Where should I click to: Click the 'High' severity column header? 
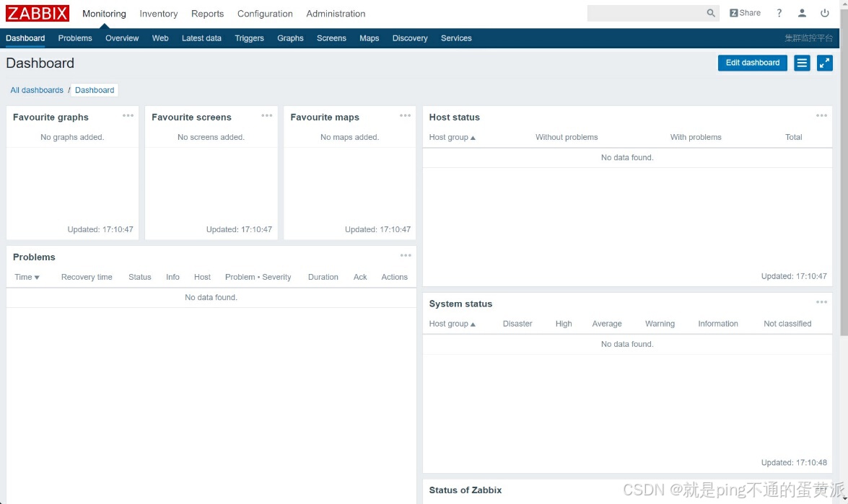tap(564, 324)
